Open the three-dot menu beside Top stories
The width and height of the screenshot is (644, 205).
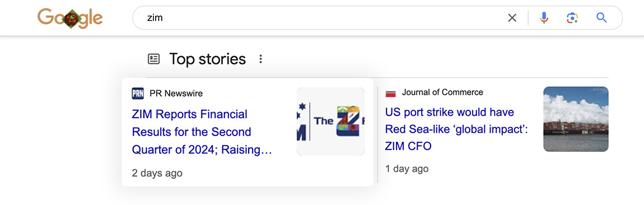(x=260, y=59)
